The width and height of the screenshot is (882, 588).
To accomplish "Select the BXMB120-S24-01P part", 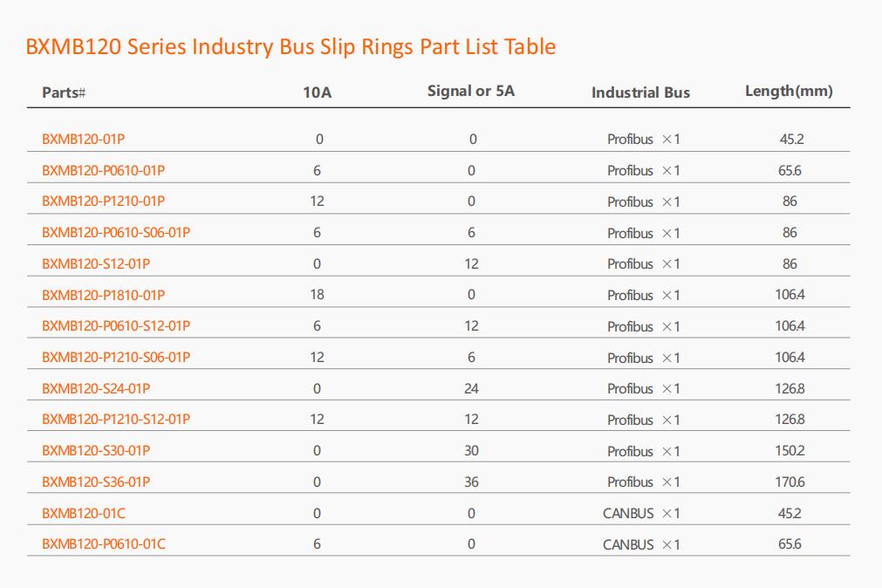I will (96, 388).
